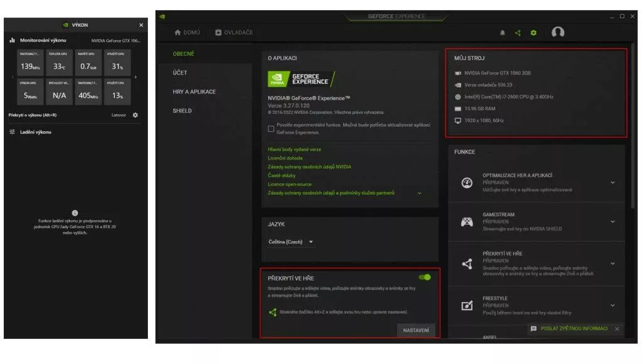Click the green share icon in top bar
The width and height of the screenshot is (642, 364).
click(517, 33)
